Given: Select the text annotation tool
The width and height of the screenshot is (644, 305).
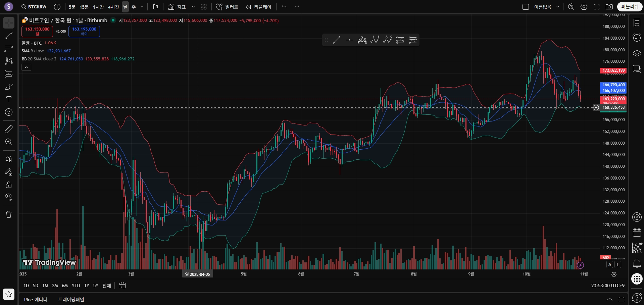Looking at the screenshot, I should coord(9,99).
